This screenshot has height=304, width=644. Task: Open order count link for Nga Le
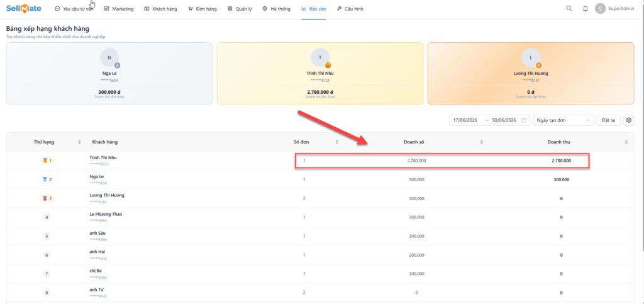[304, 179]
